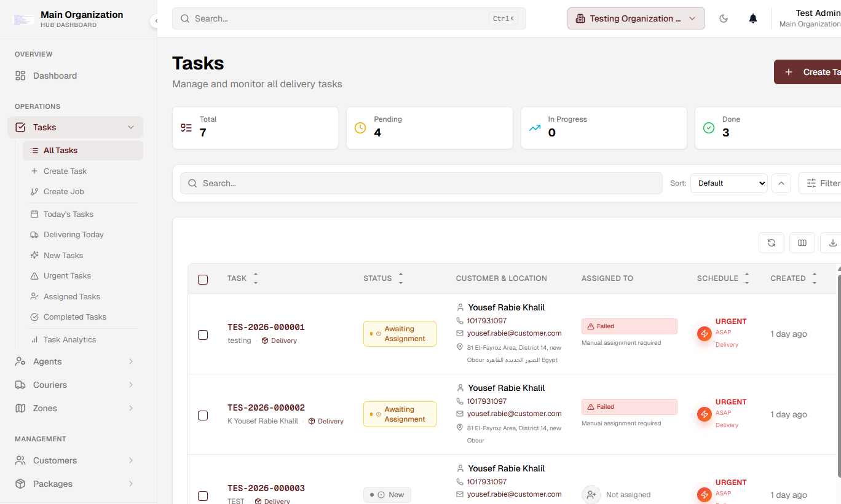Click the Not assigned person icon for TES-2026-000003
The image size is (841, 504).
point(591,495)
